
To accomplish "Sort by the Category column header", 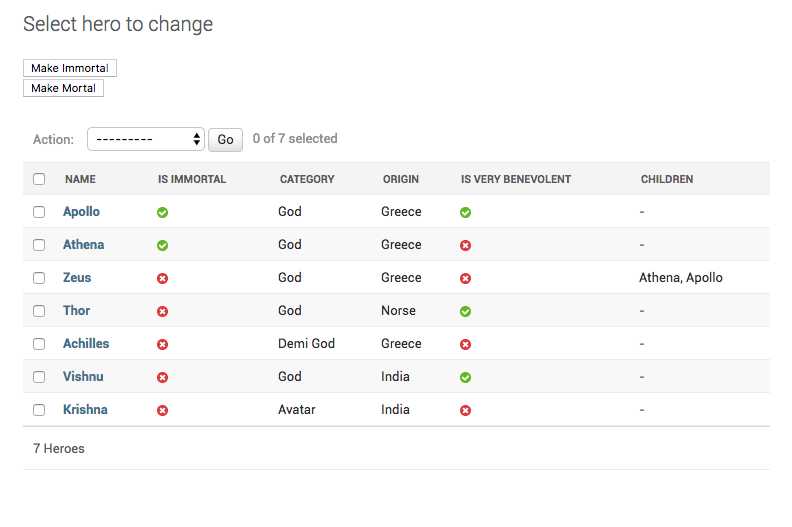I will click(x=307, y=179).
